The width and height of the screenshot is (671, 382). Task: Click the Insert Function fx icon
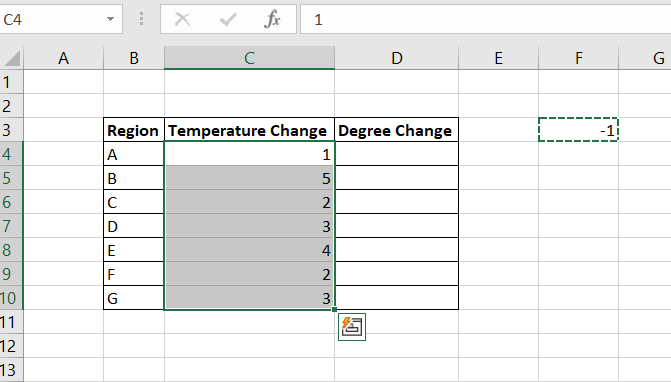(273, 19)
